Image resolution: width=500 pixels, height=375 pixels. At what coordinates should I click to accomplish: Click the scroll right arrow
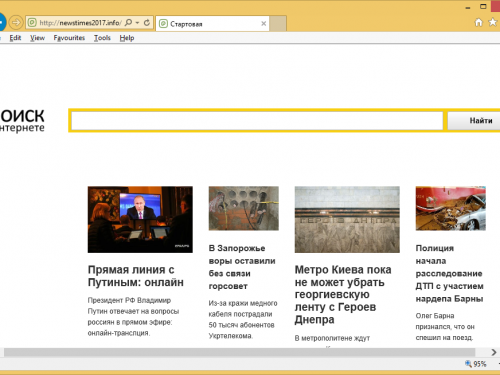pos(494,352)
